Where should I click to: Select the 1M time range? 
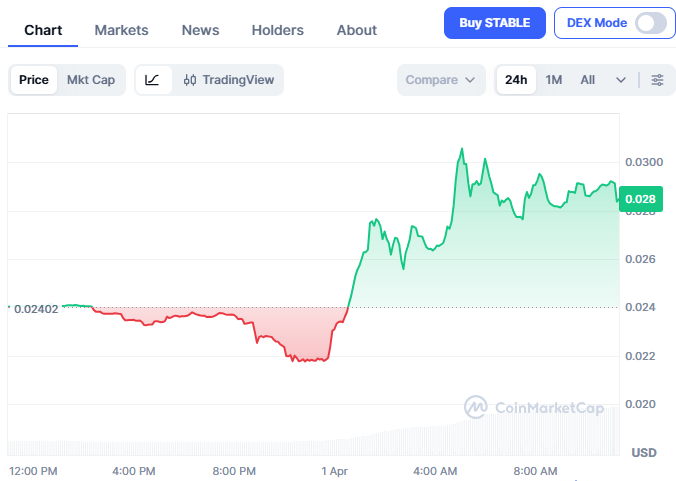tap(554, 80)
